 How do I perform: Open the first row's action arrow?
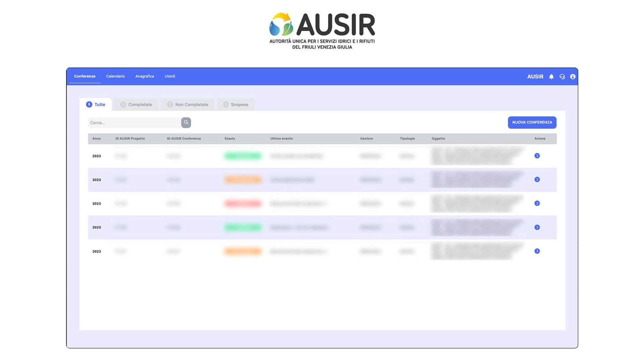click(537, 156)
